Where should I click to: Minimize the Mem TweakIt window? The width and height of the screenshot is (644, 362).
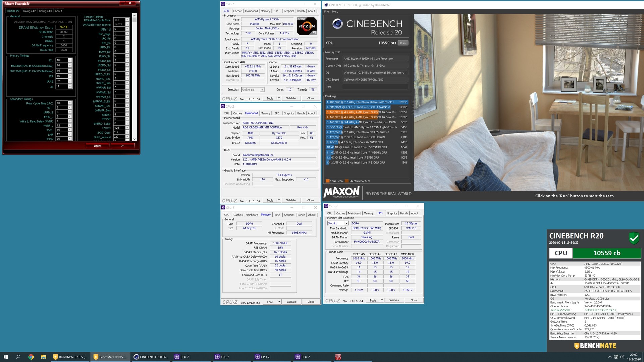tap(122, 3)
